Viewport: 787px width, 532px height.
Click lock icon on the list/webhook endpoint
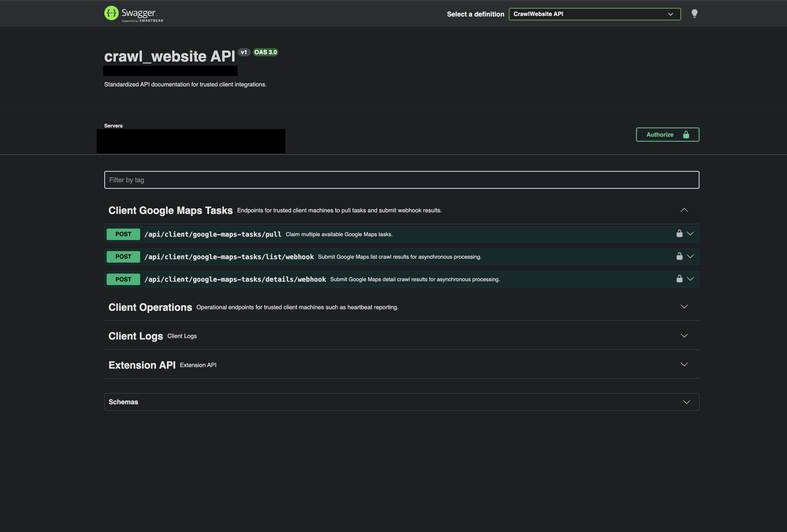pos(679,256)
